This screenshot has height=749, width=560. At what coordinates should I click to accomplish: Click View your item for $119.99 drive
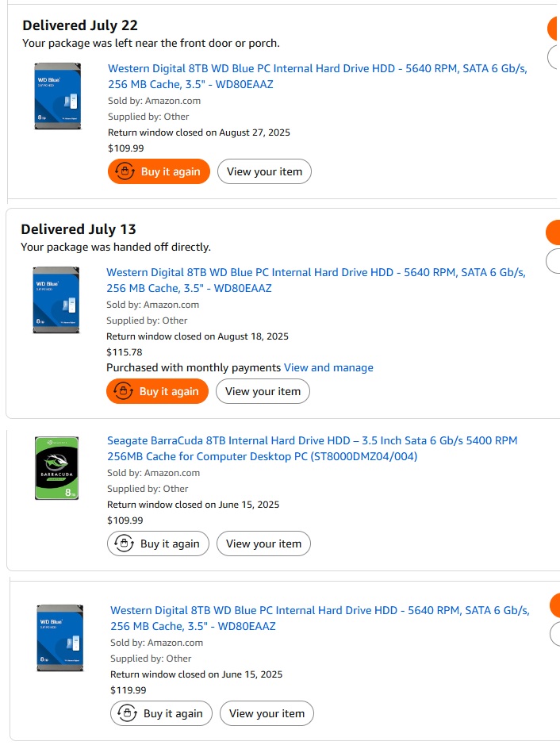(x=267, y=713)
